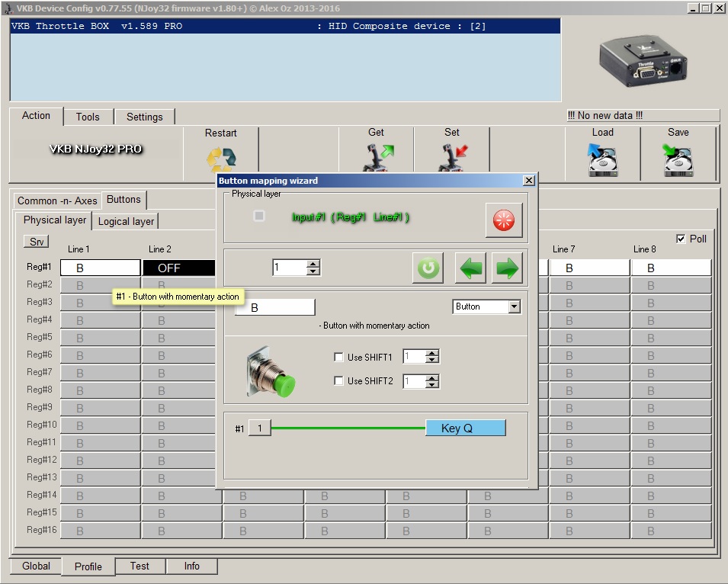
Task: Enable the Use SHIFT1 checkbox
Action: pyautogui.click(x=339, y=357)
